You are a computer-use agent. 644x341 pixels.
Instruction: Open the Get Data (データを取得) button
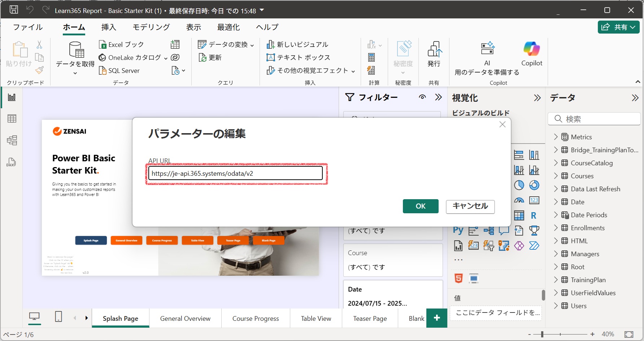point(75,58)
